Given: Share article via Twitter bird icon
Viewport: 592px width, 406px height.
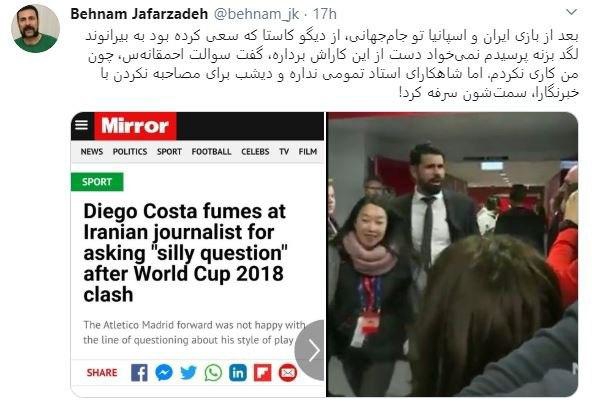Looking at the screenshot, I should coord(188,373).
